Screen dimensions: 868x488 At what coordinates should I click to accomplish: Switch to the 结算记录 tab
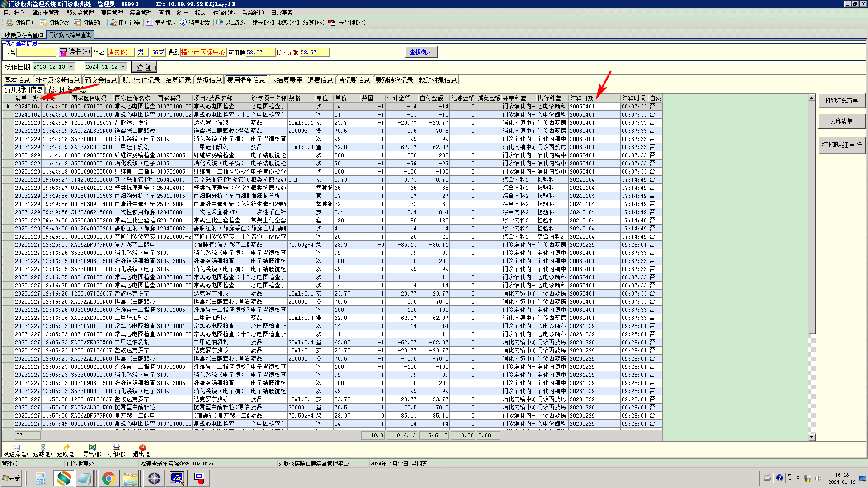178,80
